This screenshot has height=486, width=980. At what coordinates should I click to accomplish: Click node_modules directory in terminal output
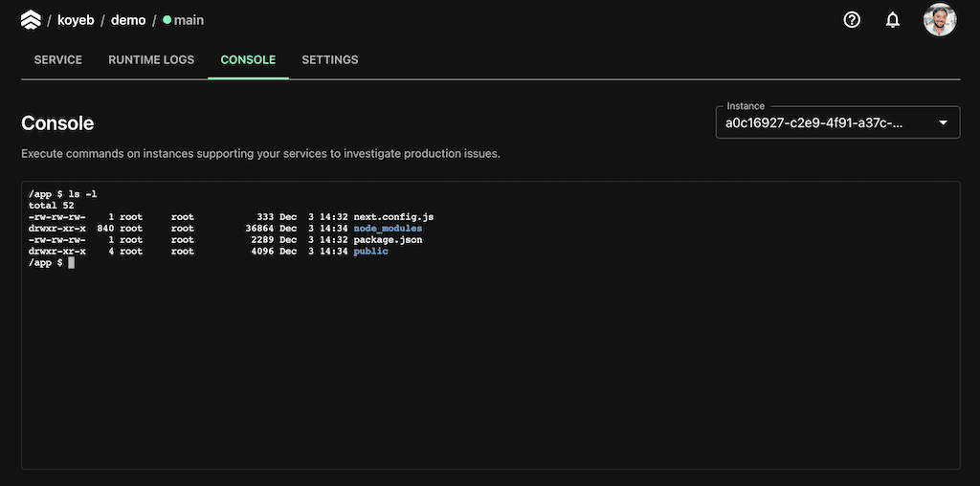388,229
